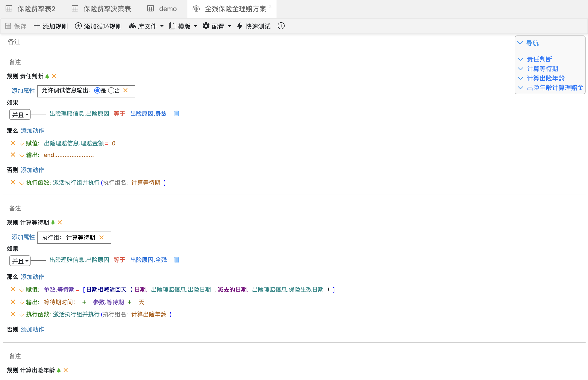Jump to 出险年龄计算理赔金 in navigation
This screenshot has width=588, height=380.
[x=555, y=88]
